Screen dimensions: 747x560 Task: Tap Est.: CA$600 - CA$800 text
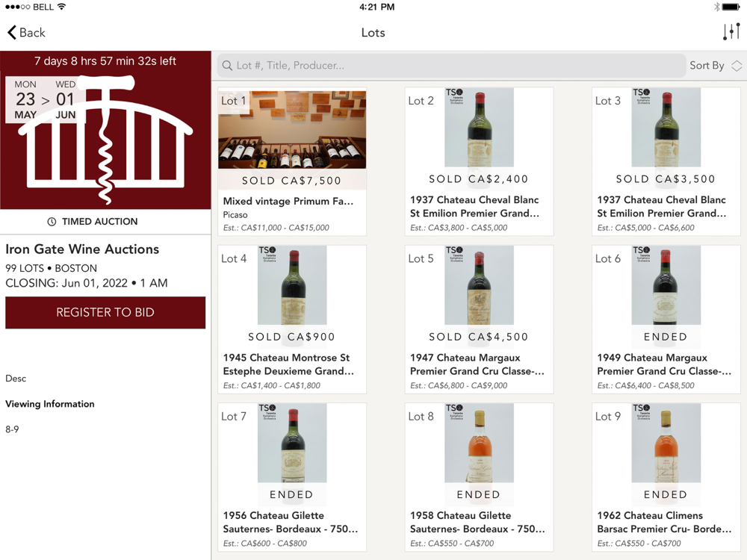265,543
